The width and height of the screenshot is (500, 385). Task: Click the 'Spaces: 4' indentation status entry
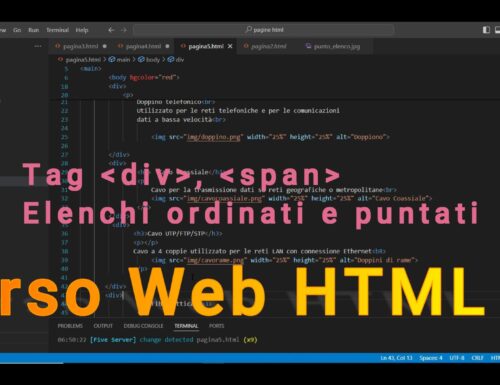click(x=431, y=358)
